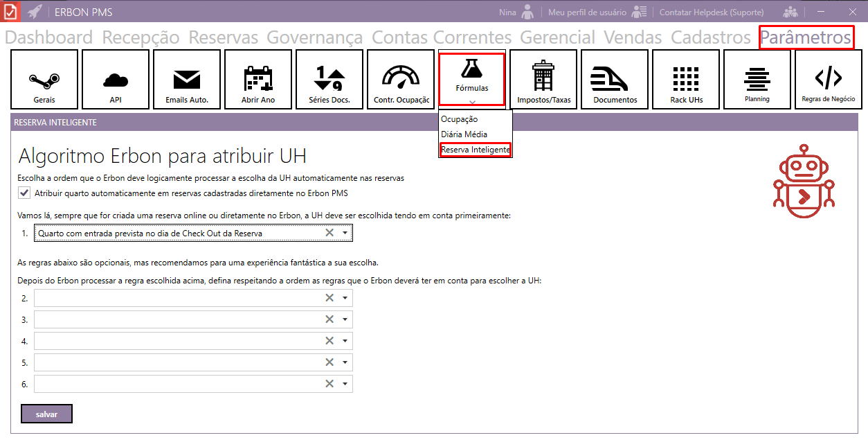The image size is (868, 440).
Task: Click the Contr. Ocupação gauge icon
Action: (401, 80)
